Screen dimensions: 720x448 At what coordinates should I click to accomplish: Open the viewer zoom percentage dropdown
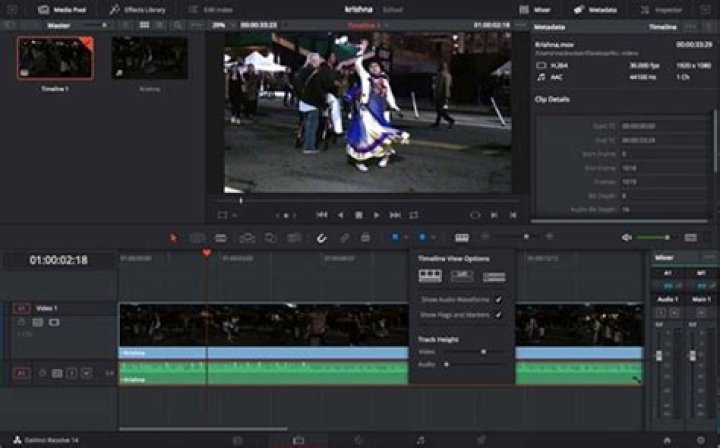223,25
